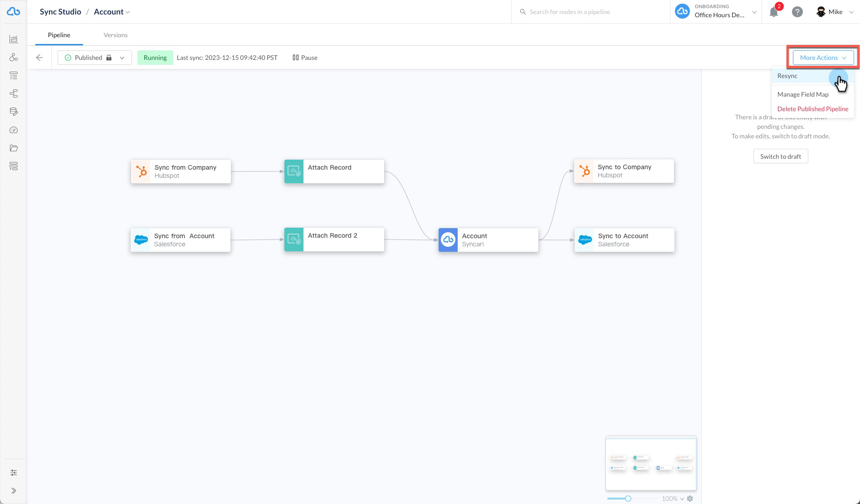860x504 pixels.
Task: Open the list lines sidebar icon
Action: [x=14, y=75]
